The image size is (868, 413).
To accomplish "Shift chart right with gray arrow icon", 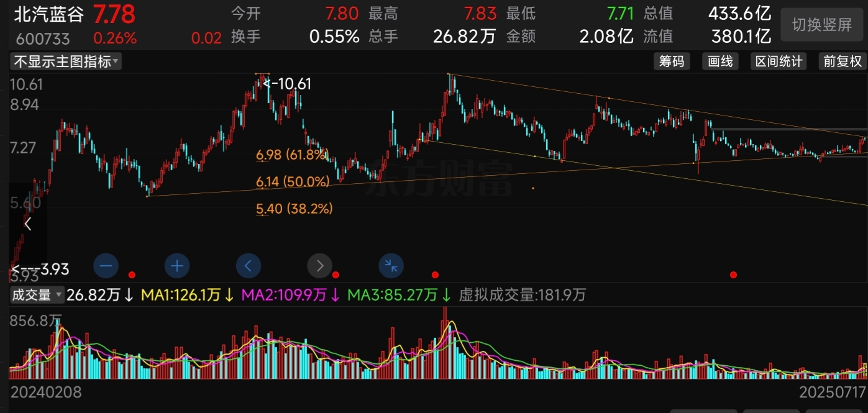I will 320,266.
